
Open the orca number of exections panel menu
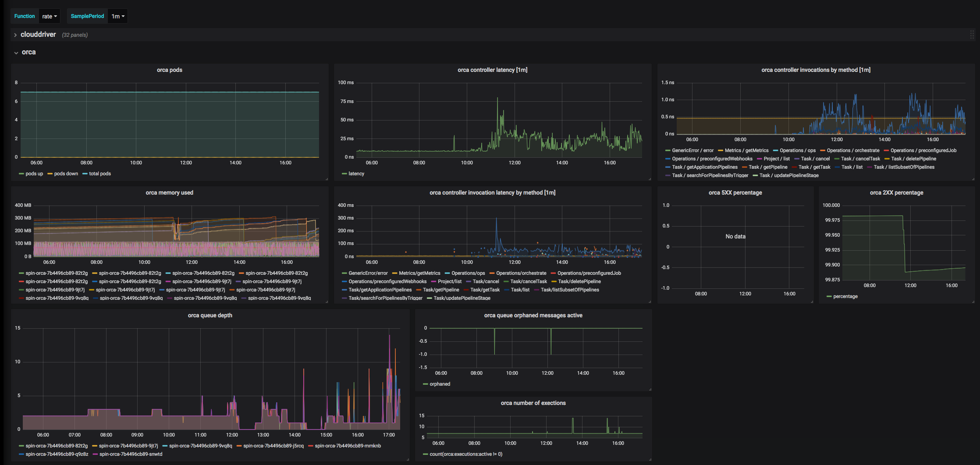pos(533,403)
